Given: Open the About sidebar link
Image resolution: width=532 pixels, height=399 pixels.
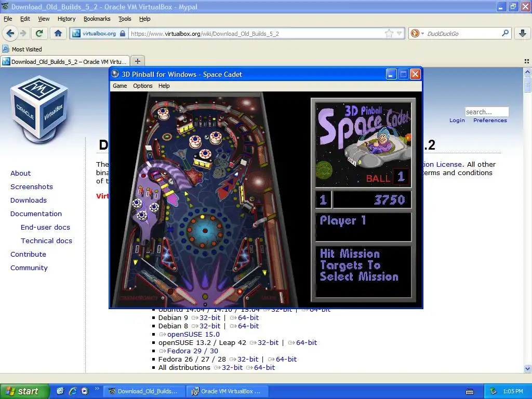Looking at the screenshot, I should [x=20, y=173].
